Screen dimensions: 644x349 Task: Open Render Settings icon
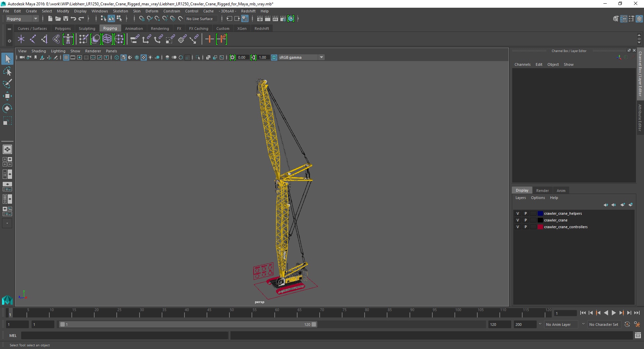coord(283,19)
